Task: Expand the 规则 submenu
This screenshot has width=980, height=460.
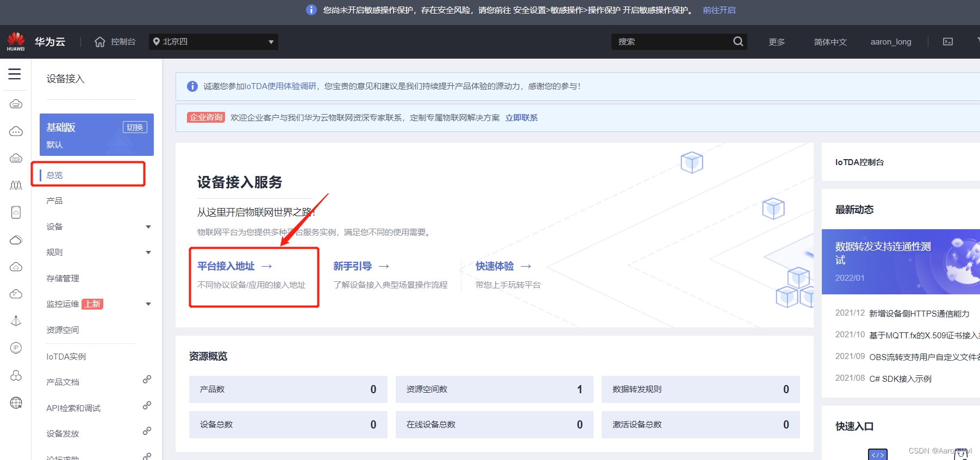Action: point(148,253)
